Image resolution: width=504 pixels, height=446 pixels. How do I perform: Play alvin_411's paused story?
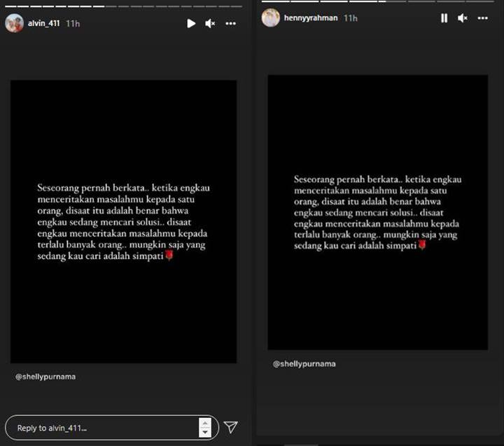191,24
